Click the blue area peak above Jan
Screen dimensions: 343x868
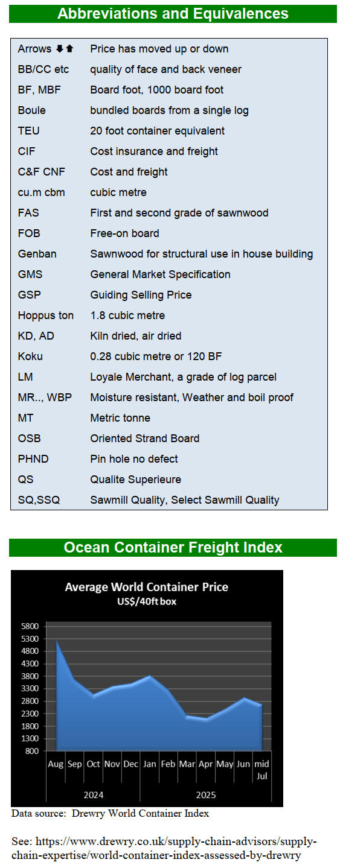click(x=149, y=677)
